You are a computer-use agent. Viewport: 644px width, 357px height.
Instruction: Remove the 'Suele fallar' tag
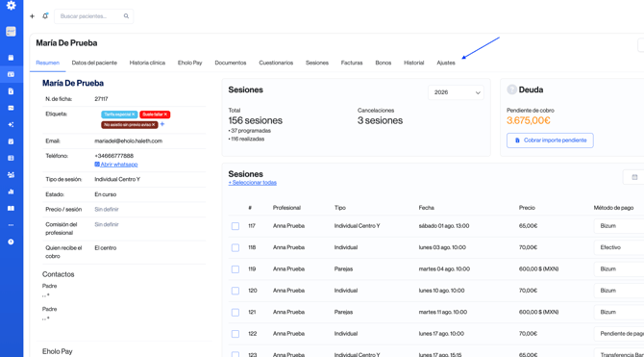coord(165,115)
